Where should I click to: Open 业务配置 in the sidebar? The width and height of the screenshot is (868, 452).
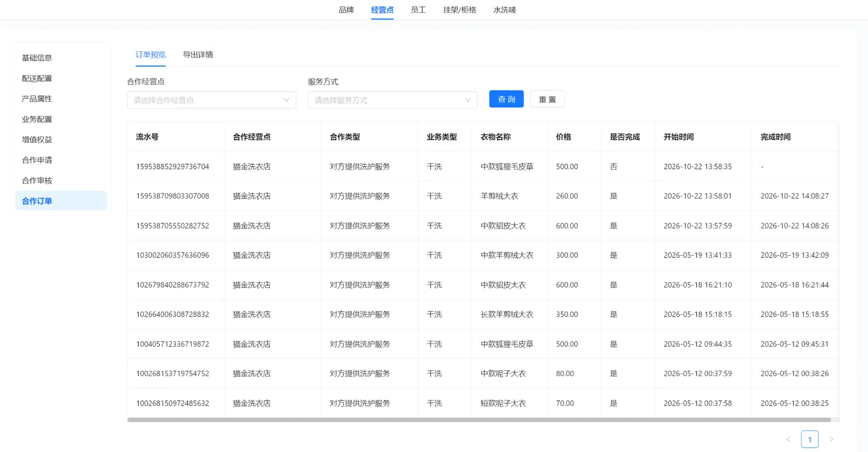[x=61, y=119]
